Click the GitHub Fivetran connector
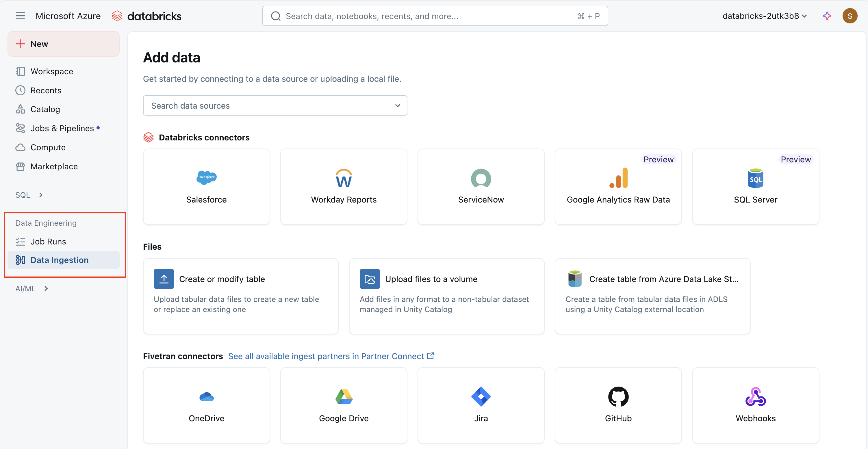 618,405
